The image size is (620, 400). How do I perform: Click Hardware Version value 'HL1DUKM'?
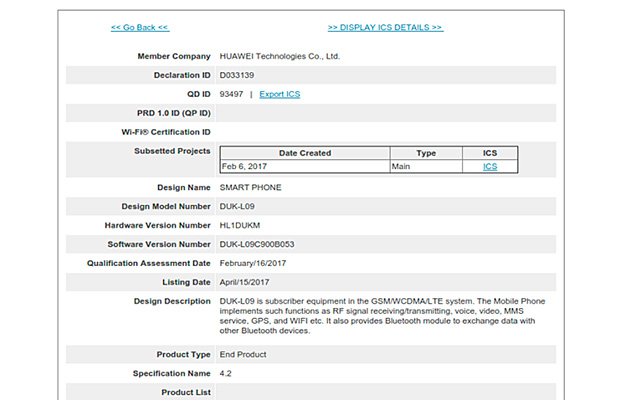pyautogui.click(x=240, y=225)
